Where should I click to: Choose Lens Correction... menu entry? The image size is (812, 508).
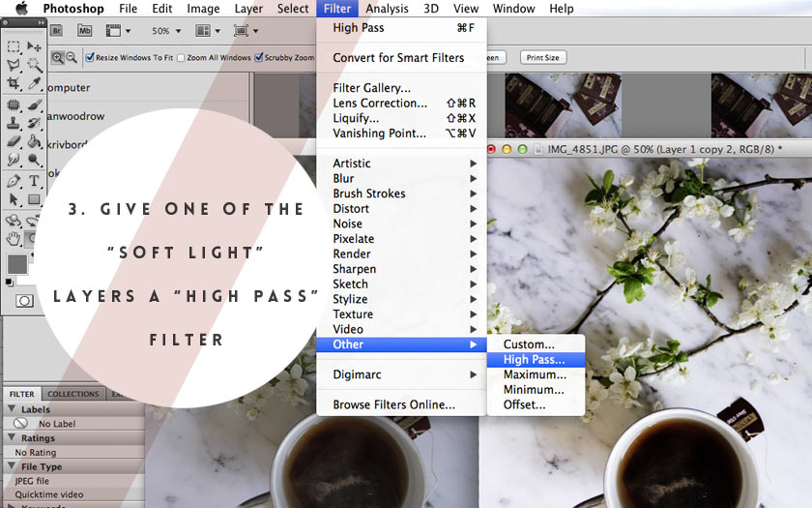(401, 104)
